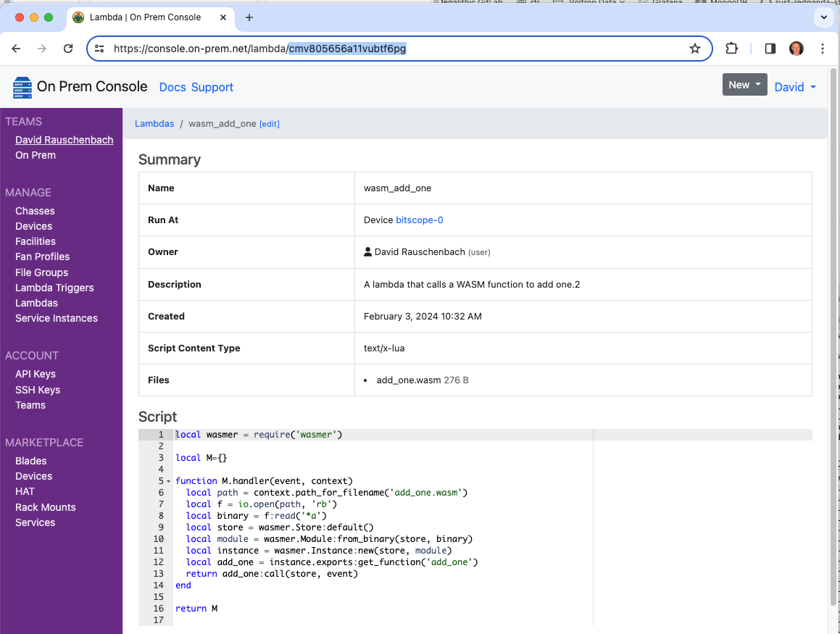Open the David account dropdown
Viewport: 840px width, 634px height.
tap(795, 87)
